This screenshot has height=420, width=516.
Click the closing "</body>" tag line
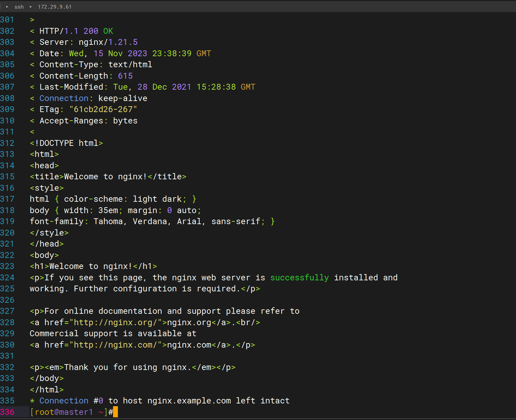tap(47, 378)
